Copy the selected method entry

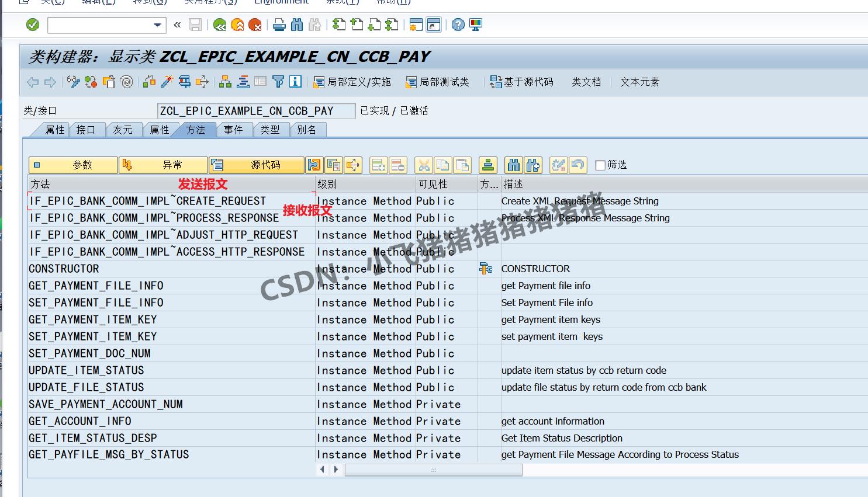coord(444,165)
